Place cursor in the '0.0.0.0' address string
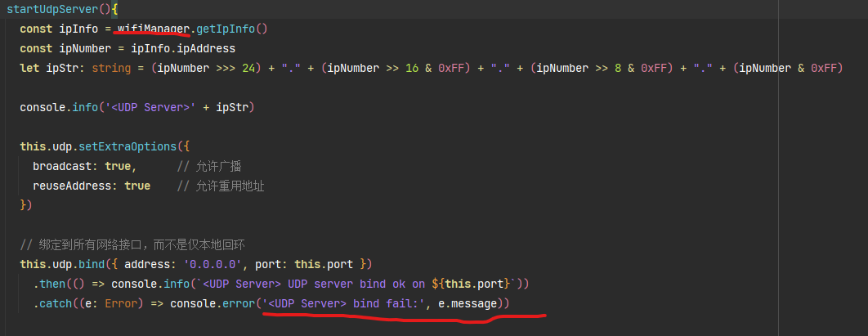 [202, 264]
